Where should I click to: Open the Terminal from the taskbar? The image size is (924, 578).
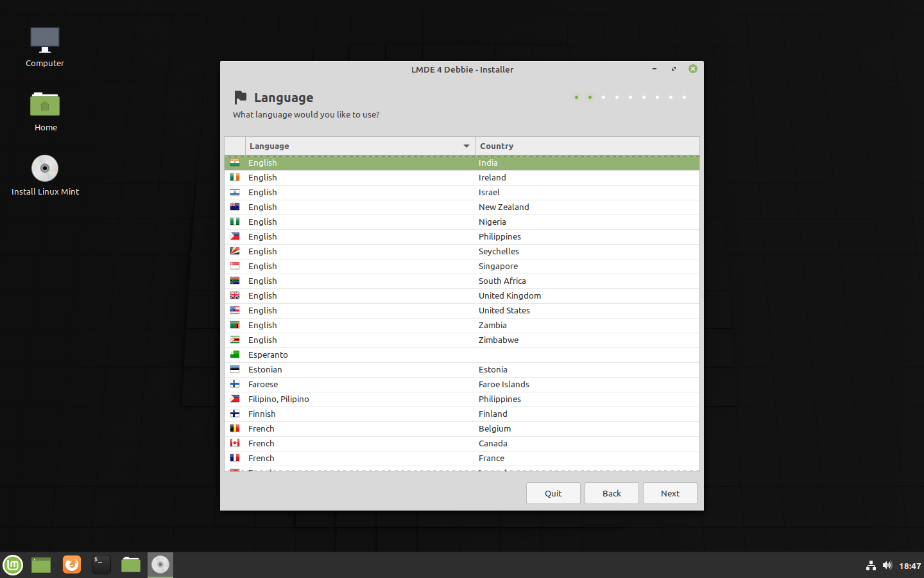pos(101,565)
